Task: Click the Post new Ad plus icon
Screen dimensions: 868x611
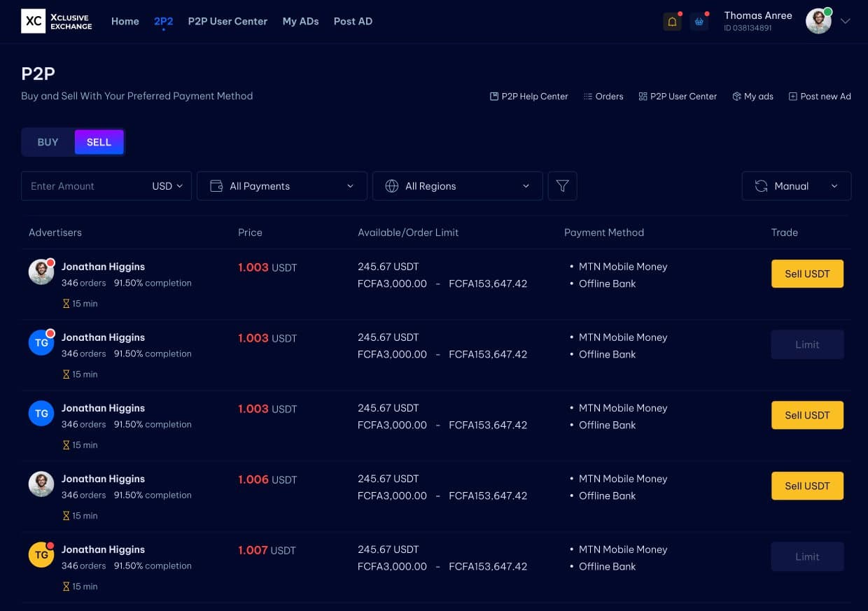Action: [x=792, y=96]
